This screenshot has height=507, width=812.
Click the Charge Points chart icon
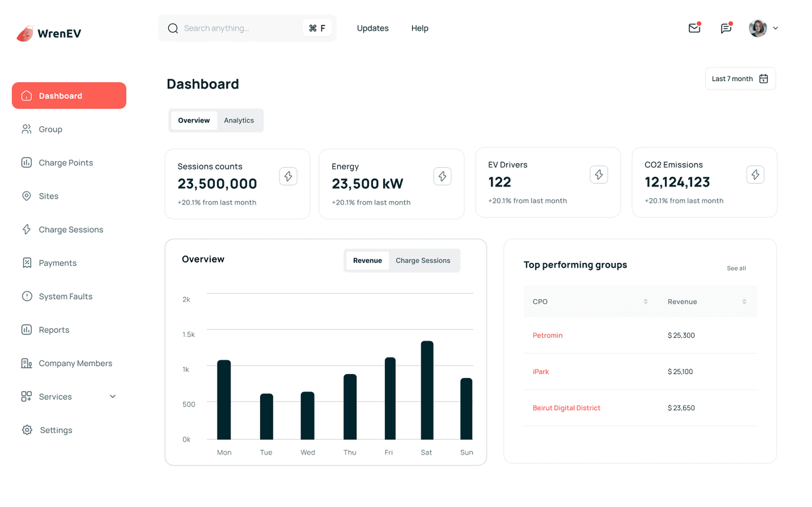[x=26, y=163]
